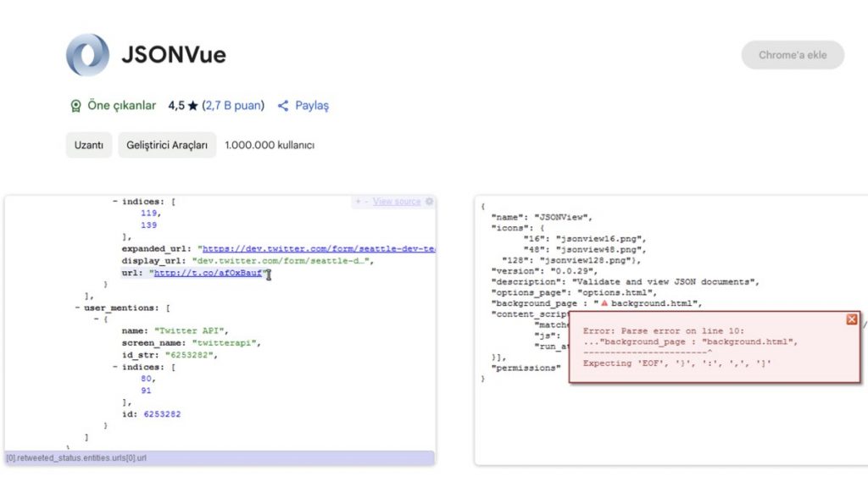Click the Öne çıkanlar label
The width and height of the screenshot is (868, 488).
pyautogui.click(x=122, y=106)
